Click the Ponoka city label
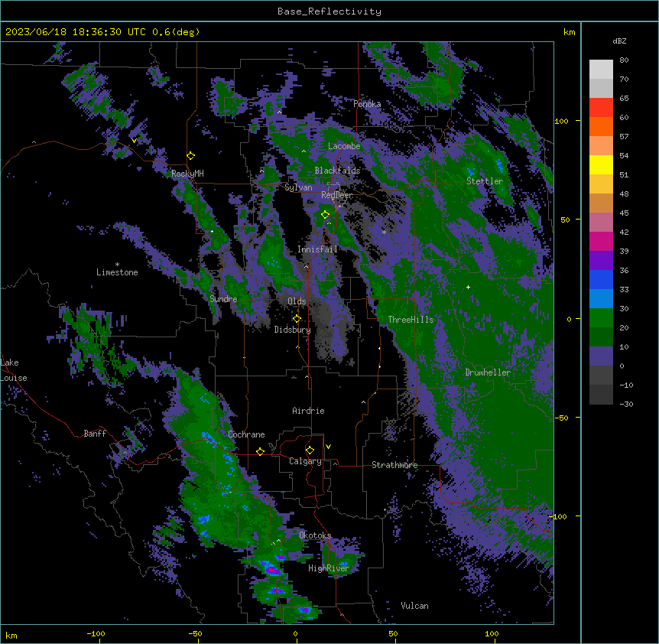659x644 pixels. point(367,104)
